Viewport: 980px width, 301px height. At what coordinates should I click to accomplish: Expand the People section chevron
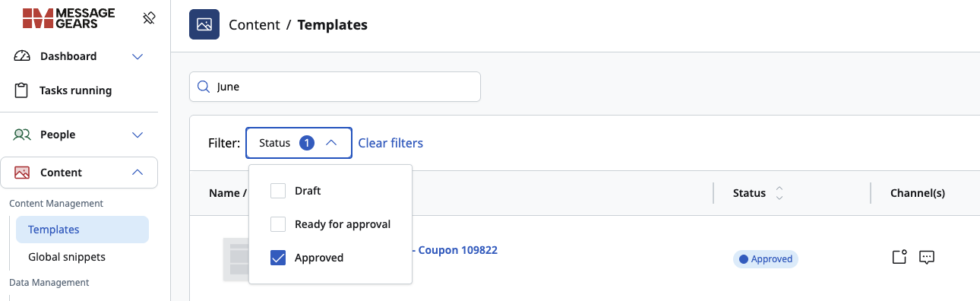point(138,135)
